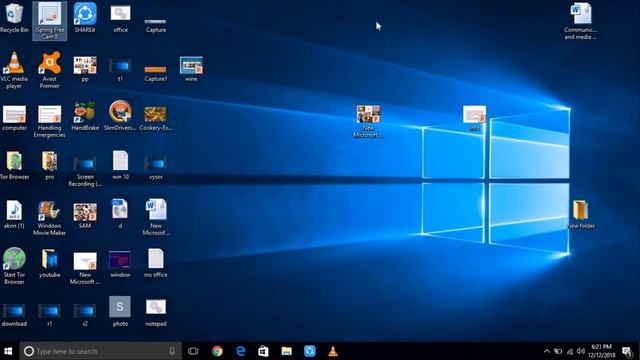Screen dimensions: 640x360
Task: Select the New folder icon
Action: (x=580, y=214)
